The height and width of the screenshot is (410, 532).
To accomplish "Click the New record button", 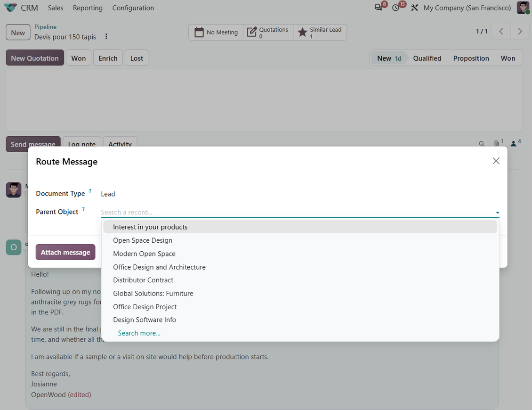I will point(18,33).
